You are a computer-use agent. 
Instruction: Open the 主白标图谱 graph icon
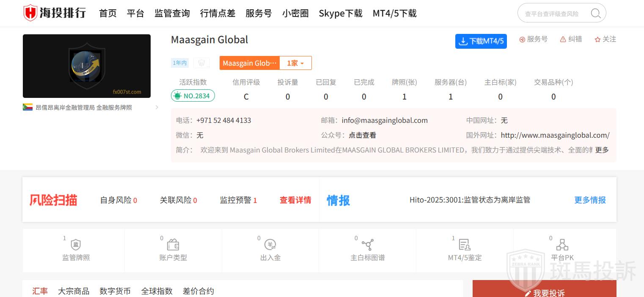coord(367,244)
